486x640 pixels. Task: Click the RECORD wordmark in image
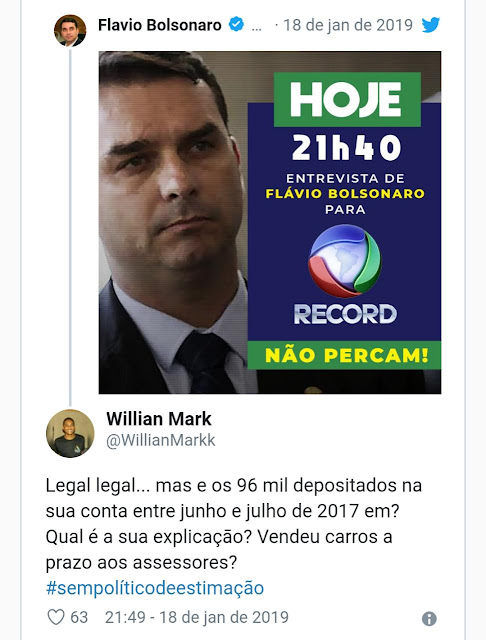(345, 314)
